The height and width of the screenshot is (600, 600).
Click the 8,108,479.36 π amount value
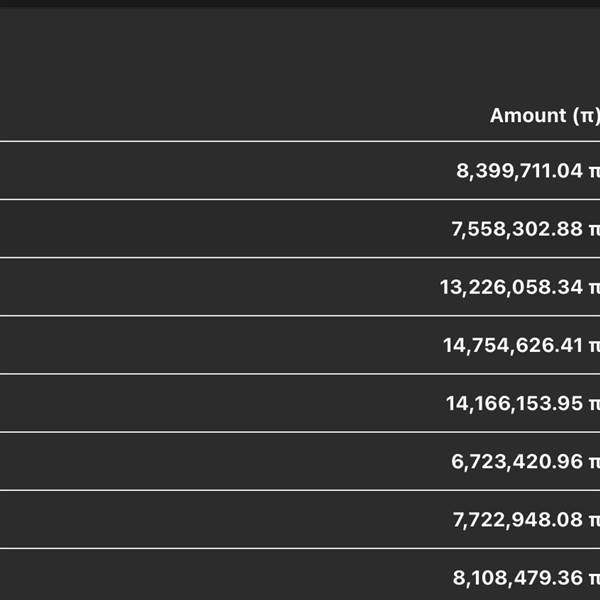point(527,578)
